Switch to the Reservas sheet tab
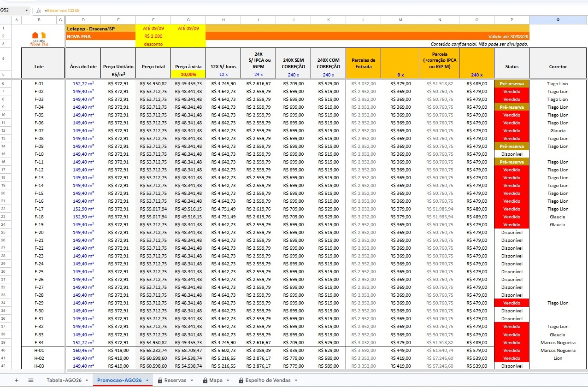Screen dimensions: 588x387 tap(175, 380)
